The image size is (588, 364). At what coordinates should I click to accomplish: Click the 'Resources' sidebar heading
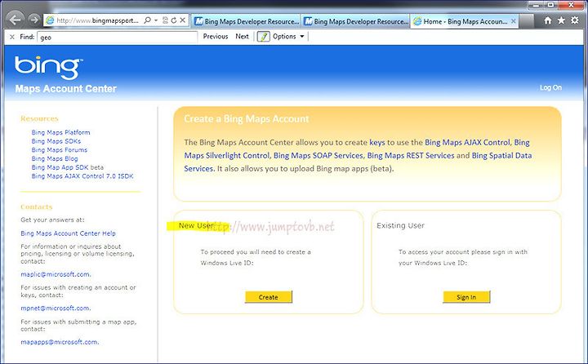click(x=39, y=118)
